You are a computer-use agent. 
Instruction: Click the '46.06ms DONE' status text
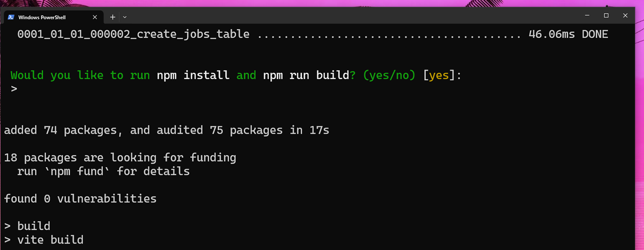(568, 34)
